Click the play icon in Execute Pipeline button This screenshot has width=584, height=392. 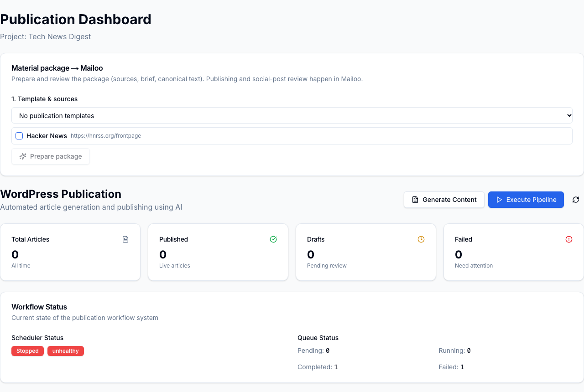(x=499, y=200)
